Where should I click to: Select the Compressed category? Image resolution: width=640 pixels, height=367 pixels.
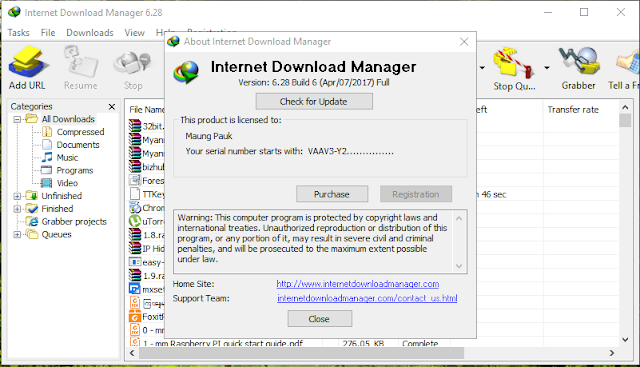pyautogui.click(x=80, y=132)
